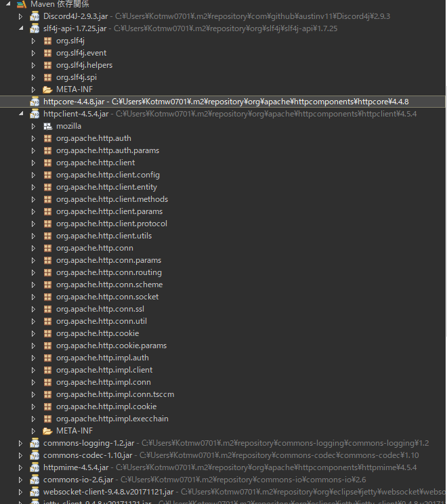Screen dimensions: 447x504
Task: Click the org.slf4j.spi package icon
Action: (47, 77)
